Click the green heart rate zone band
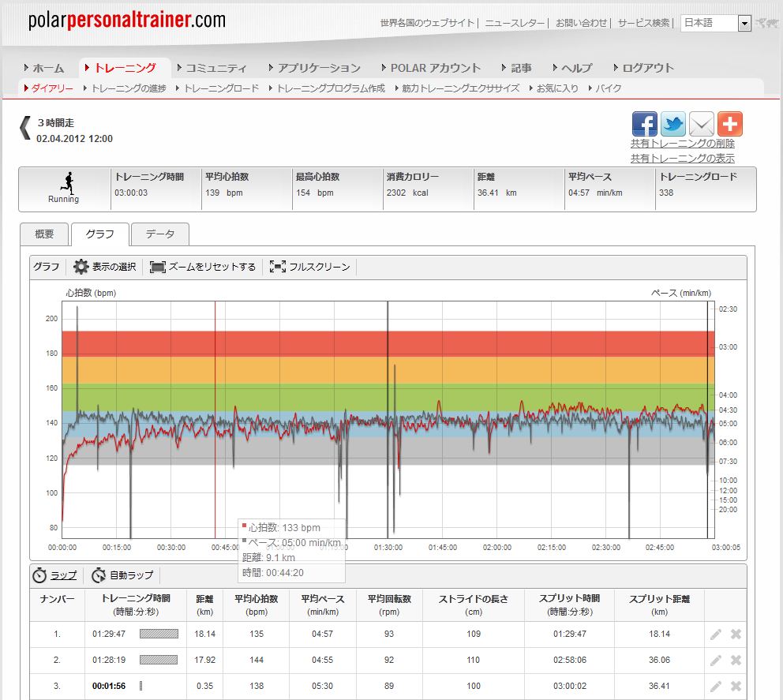Image resolution: width=783 pixels, height=700 pixels. tap(388, 397)
